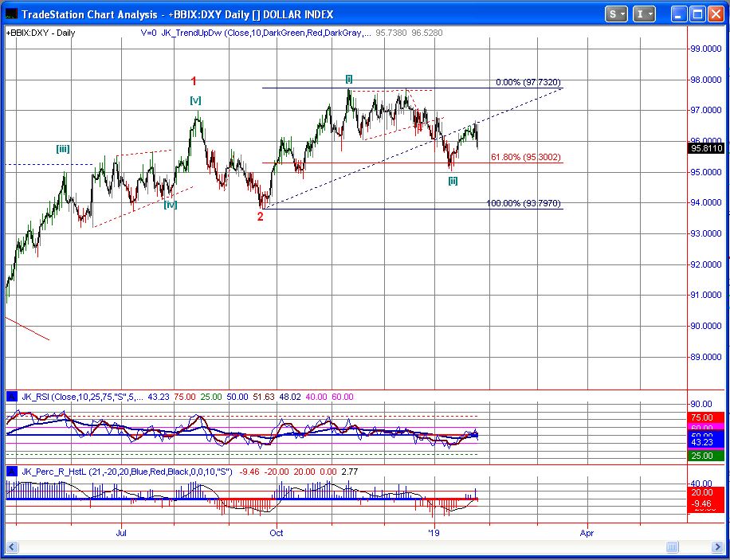The width and height of the screenshot is (730, 560).
Task: Click the red 75.00 RSI axis marker
Action: click(x=706, y=417)
